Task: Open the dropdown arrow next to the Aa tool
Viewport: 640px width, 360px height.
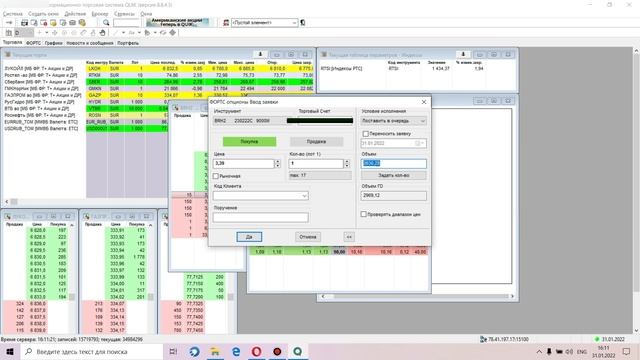Action: click(x=139, y=33)
